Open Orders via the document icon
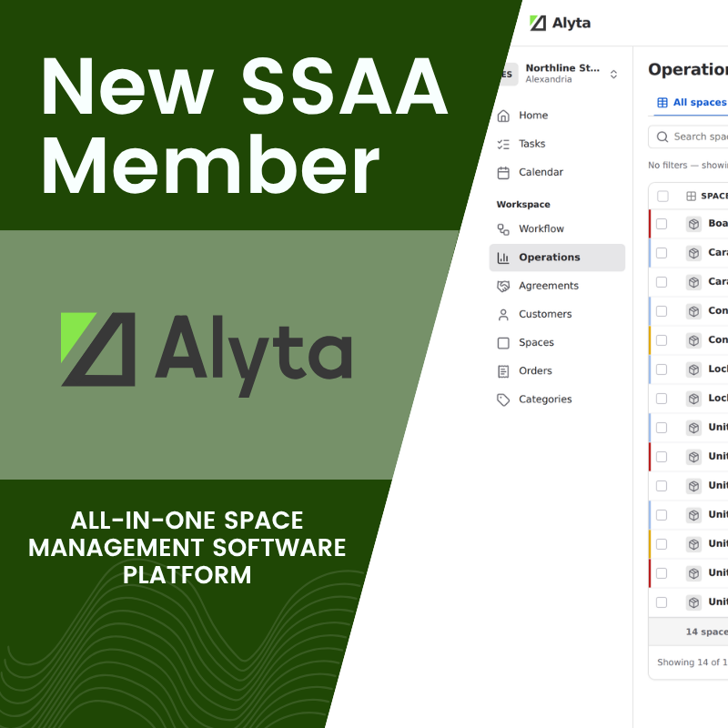 [x=503, y=371]
